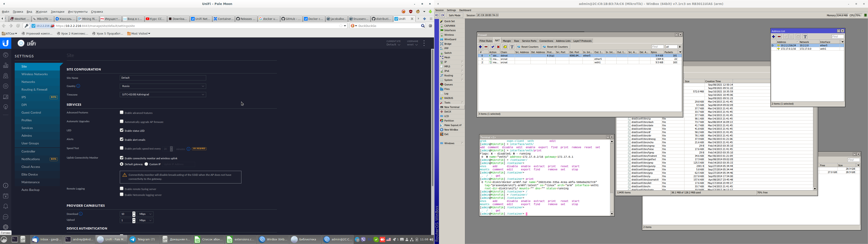Open the UniFi Statistics bar-chart icon
The width and height of the screenshot is (868, 244).
click(5, 65)
